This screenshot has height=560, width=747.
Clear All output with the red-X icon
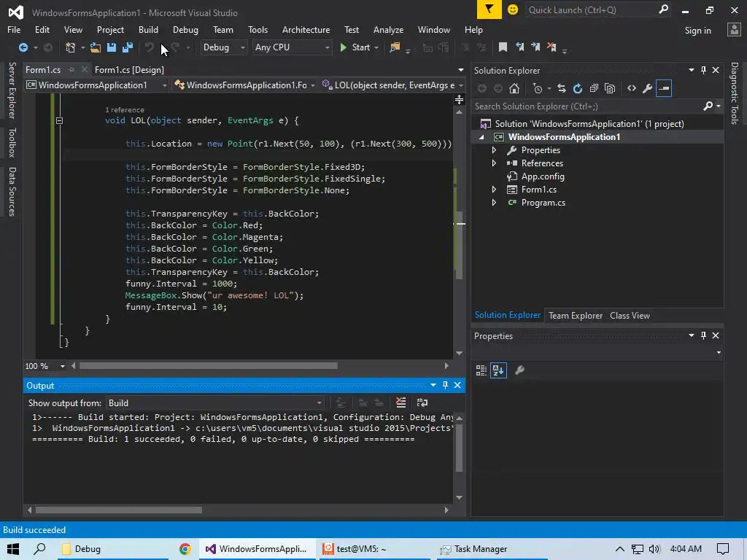(x=401, y=402)
